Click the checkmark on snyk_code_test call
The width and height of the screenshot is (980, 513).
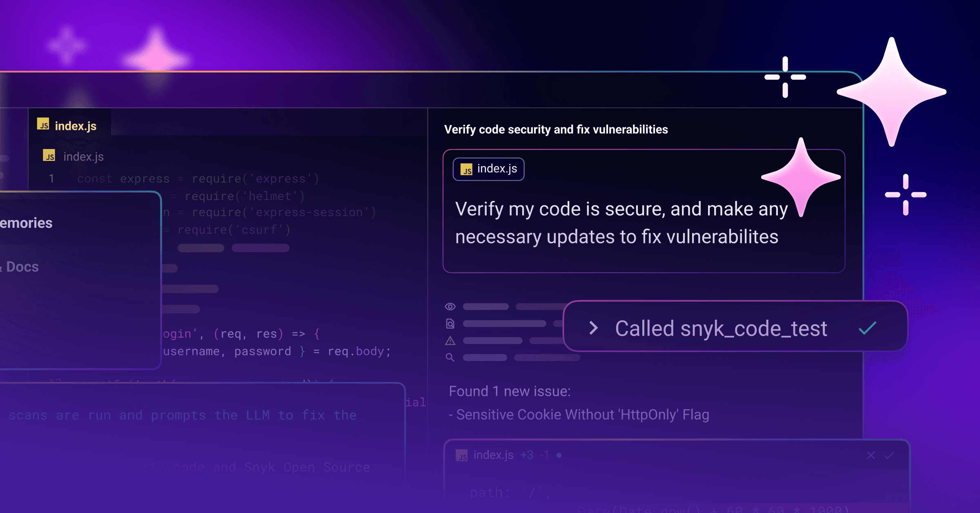coord(867,328)
